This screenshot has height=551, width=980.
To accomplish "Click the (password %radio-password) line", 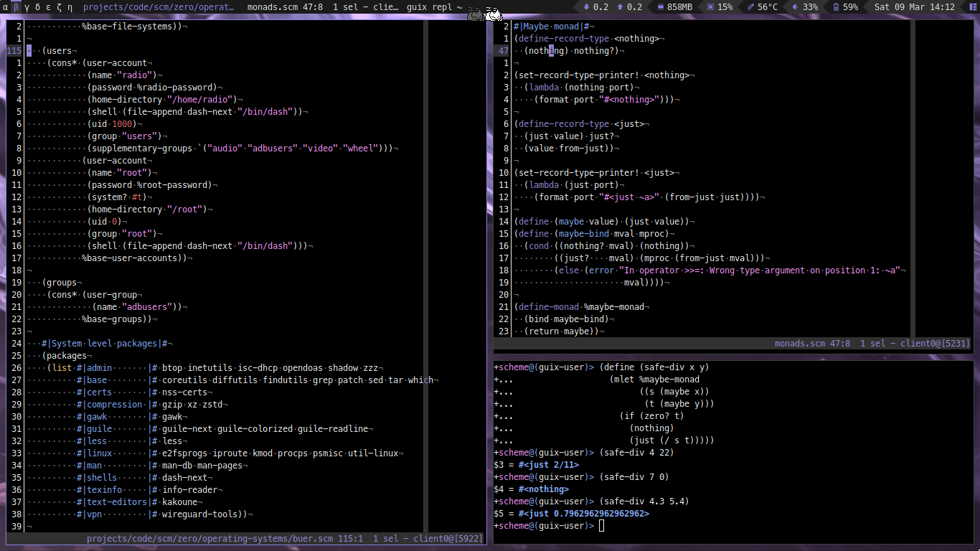I will [x=153, y=88].
